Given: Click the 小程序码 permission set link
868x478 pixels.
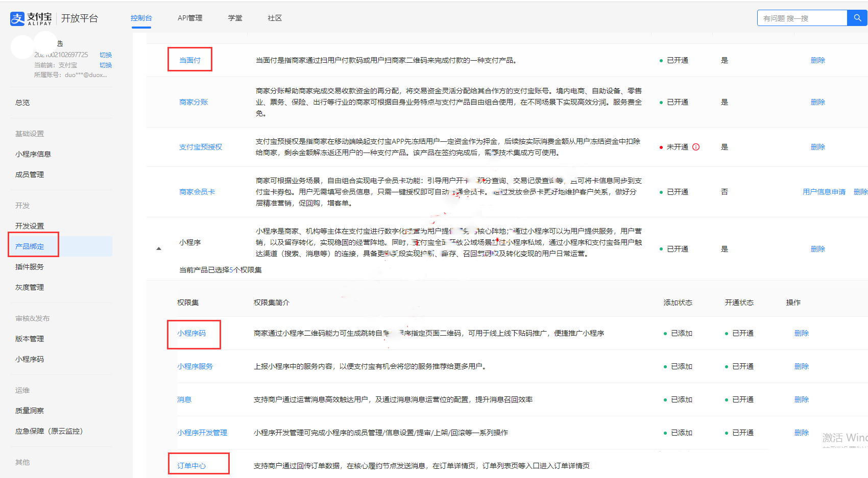Looking at the screenshot, I should coord(191,333).
